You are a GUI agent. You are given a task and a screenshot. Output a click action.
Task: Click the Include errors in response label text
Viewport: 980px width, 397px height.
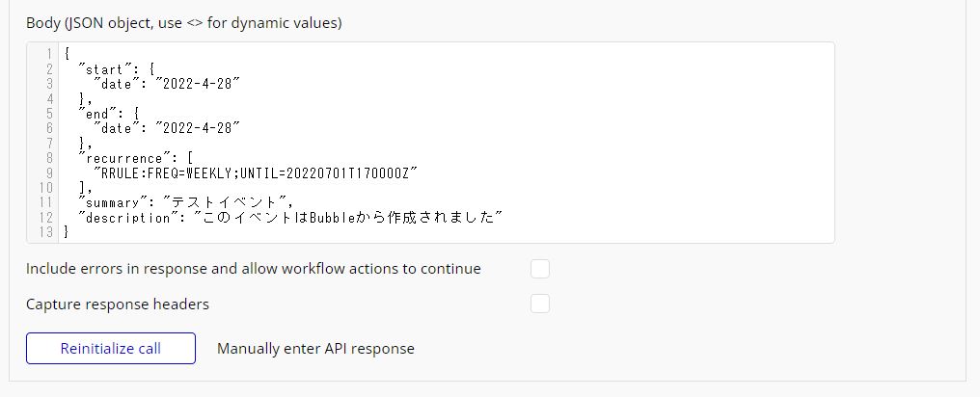(x=253, y=269)
